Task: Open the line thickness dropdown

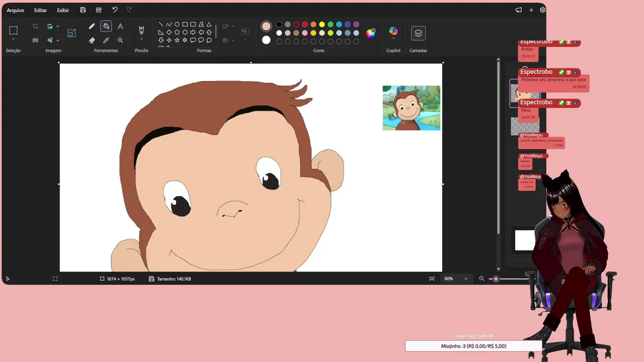Action: [245, 40]
